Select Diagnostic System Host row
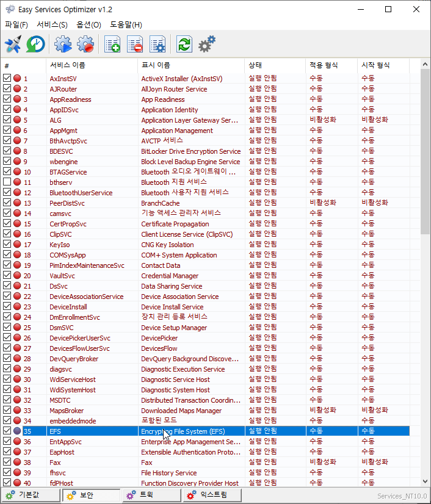This screenshot has width=431, height=504. [x=206, y=389]
